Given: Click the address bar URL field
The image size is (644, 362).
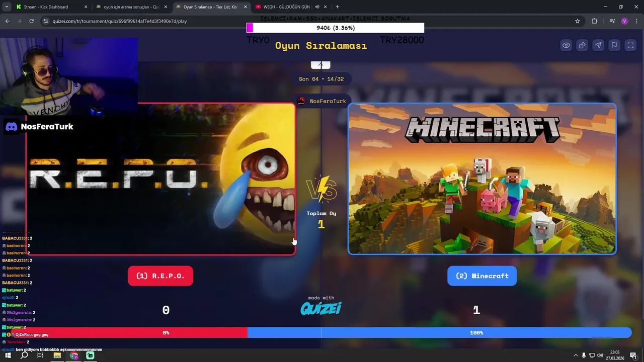Looking at the screenshot, I should pos(312,21).
